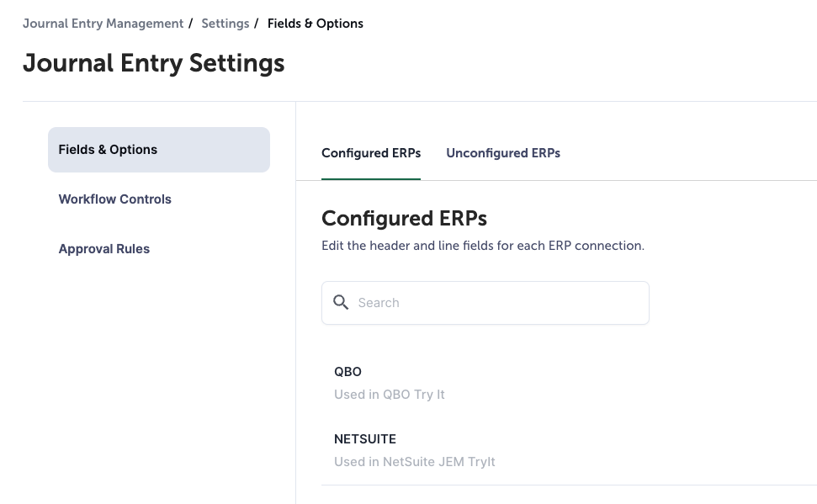This screenshot has width=817, height=504.
Task: Open Approval Rules in the sidebar
Action: [104, 249]
